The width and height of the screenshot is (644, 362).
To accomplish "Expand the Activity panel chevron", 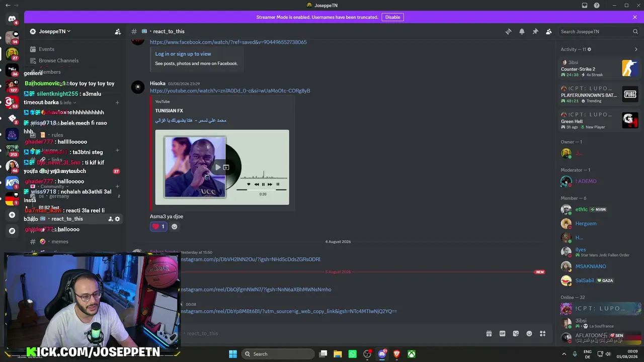I will tap(636, 49).
